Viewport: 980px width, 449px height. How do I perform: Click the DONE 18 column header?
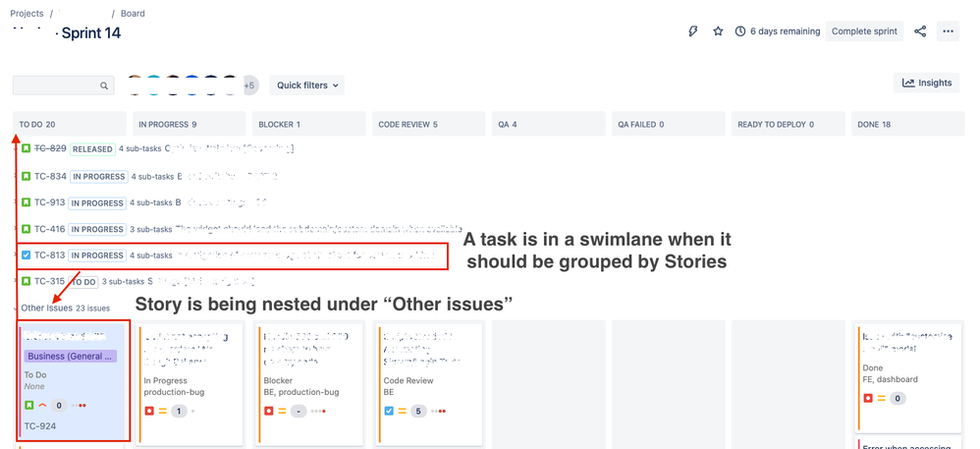tap(907, 124)
